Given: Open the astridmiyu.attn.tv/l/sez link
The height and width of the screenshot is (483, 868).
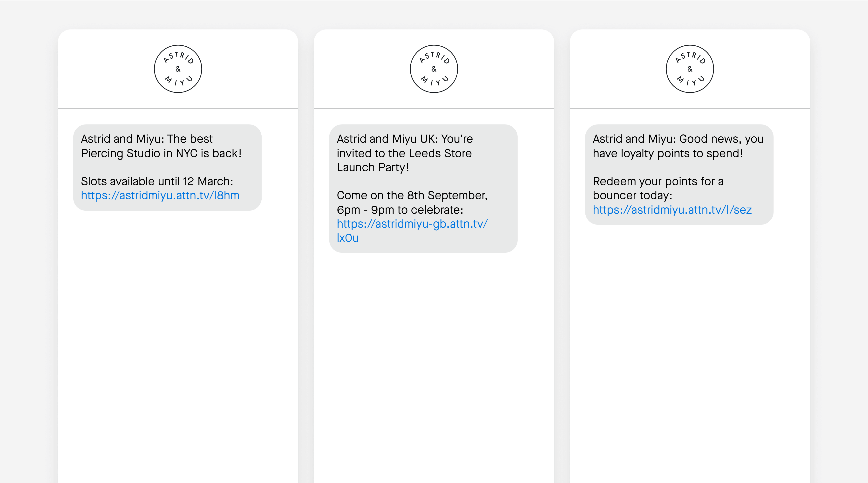Looking at the screenshot, I should [672, 210].
